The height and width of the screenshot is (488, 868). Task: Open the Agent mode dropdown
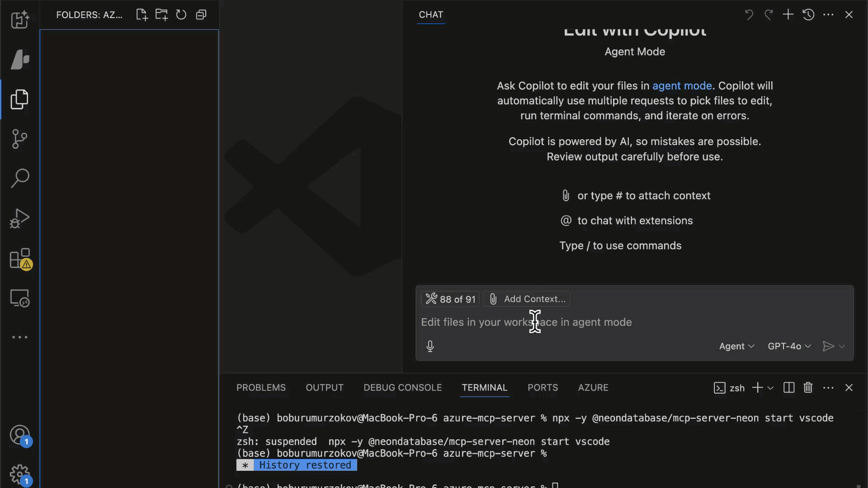(x=736, y=346)
